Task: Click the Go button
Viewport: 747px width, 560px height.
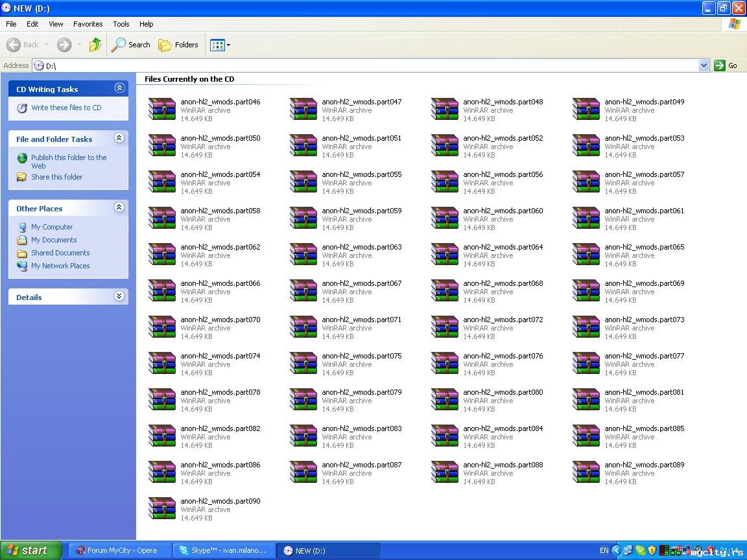Action: (x=726, y=65)
